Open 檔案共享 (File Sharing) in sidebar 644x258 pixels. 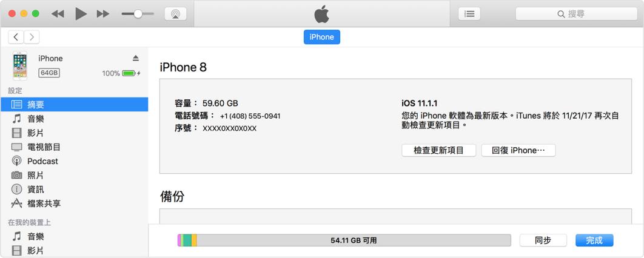pyautogui.click(x=75, y=203)
